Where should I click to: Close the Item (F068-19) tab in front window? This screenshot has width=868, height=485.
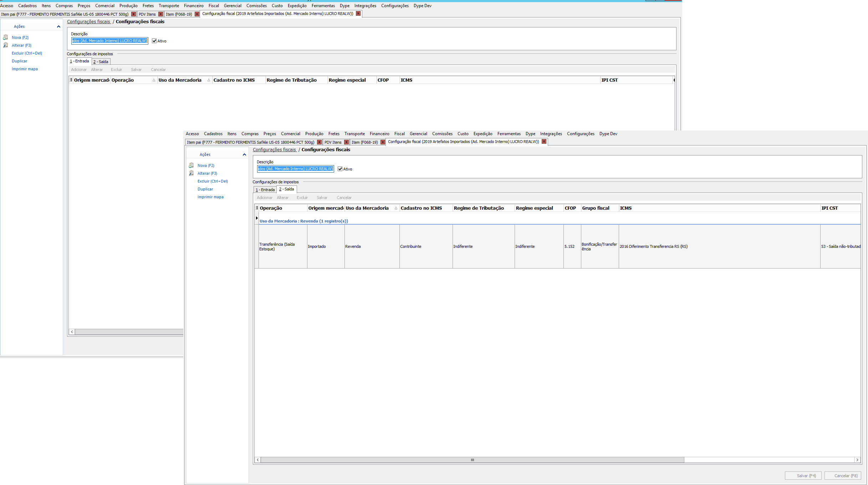point(383,142)
